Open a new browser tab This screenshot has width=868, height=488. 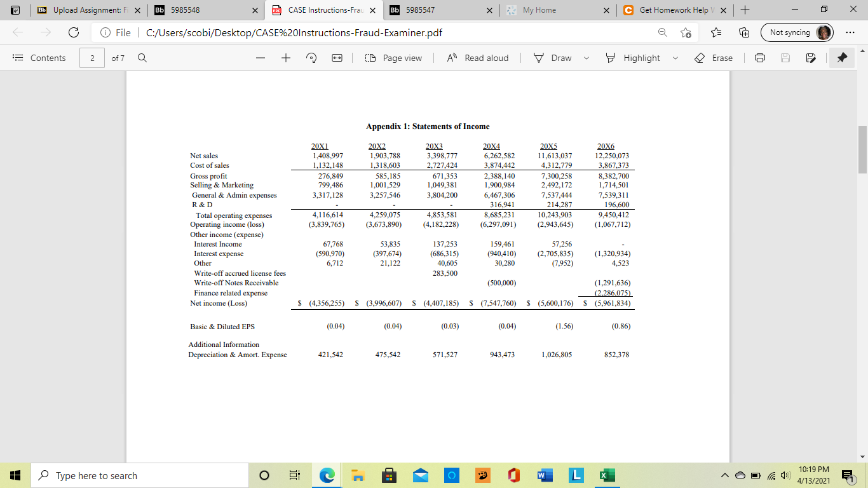(745, 10)
